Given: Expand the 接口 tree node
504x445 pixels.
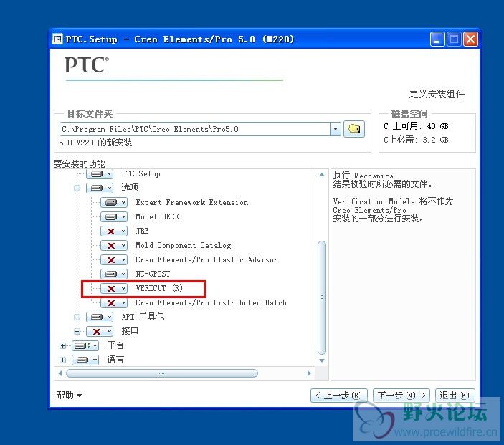Looking at the screenshot, I should 77,331.
